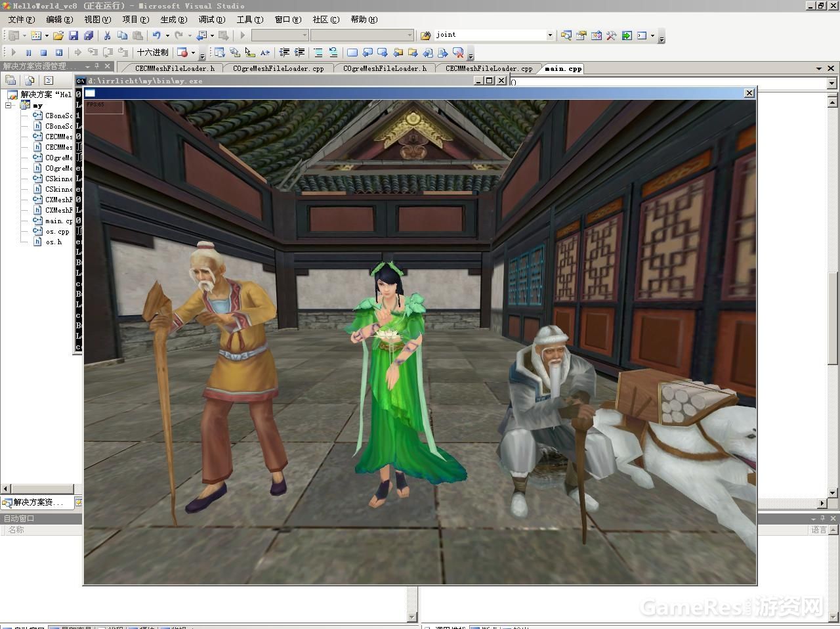Open the active files list dropdown arrow
Screen dimensions: 840x629
pos(819,68)
